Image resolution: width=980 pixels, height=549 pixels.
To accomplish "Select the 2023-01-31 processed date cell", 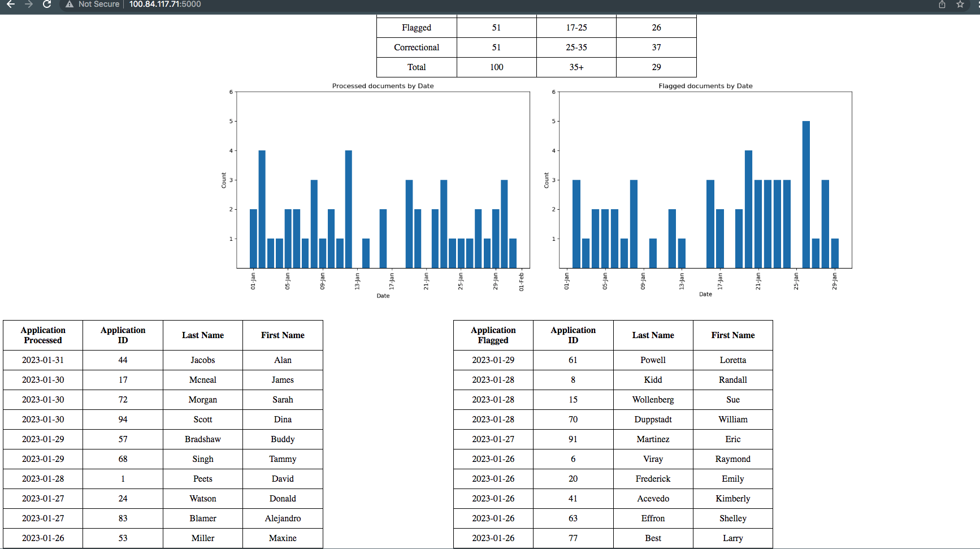I will (43, 360).
